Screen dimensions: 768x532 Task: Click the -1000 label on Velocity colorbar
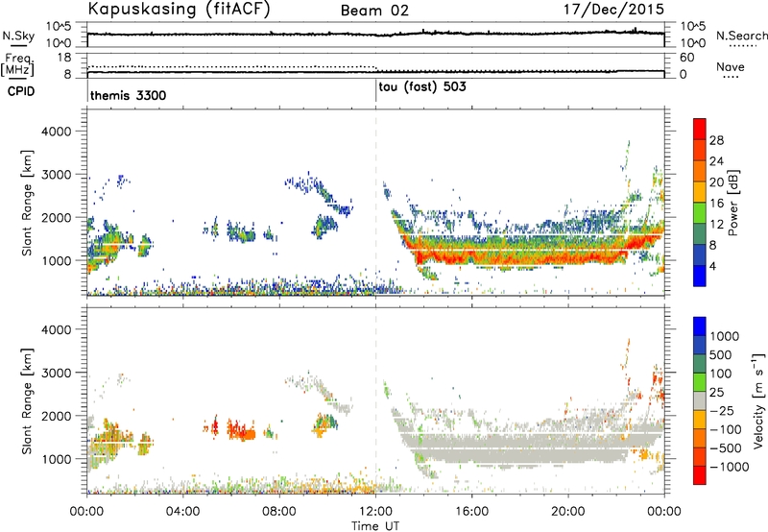730,467
